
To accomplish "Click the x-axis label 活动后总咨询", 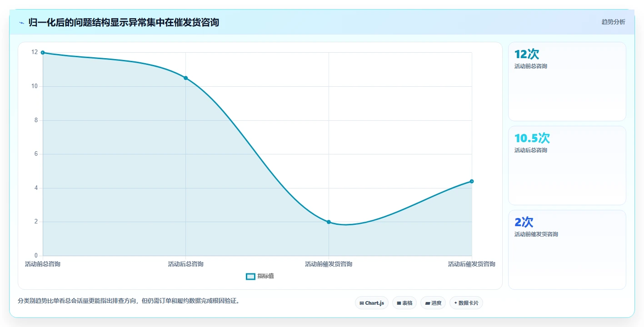I will pos(185,264).
